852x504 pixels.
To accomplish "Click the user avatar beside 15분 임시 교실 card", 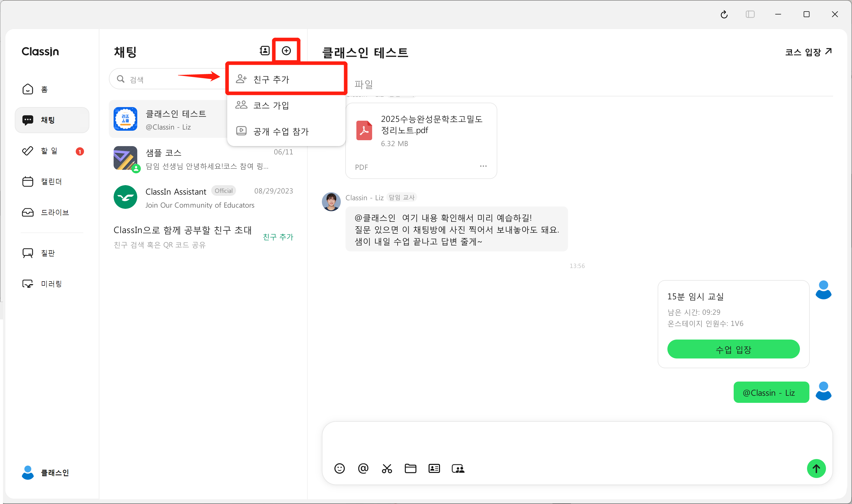I will pyautogui.click(x=824, y=290).
